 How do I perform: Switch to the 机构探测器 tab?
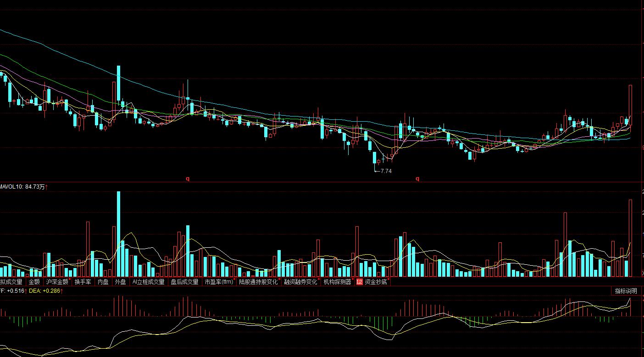338,282
